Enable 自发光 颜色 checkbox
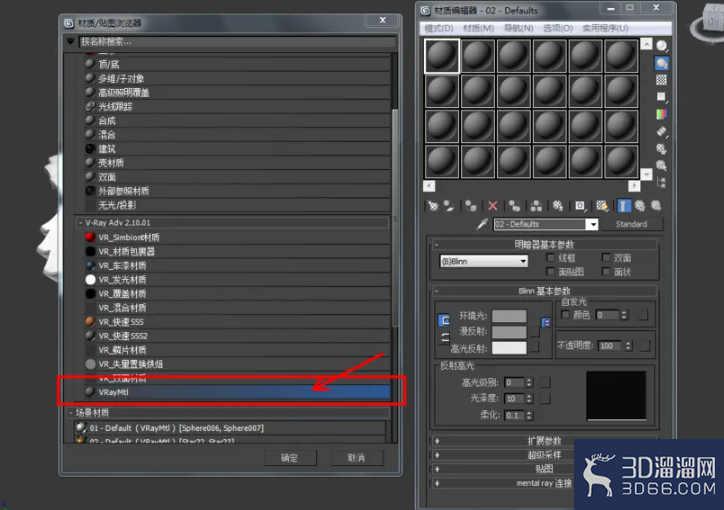 pyautogui.click(x=565, y=314)
